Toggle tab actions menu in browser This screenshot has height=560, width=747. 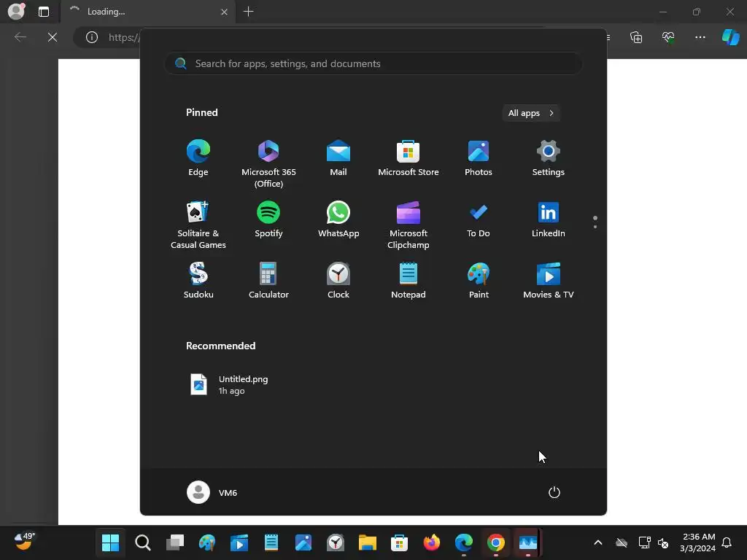click(x=44, y=12)
